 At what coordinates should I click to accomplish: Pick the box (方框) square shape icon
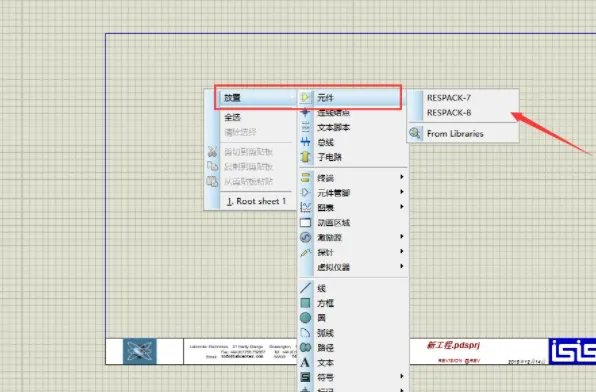tap(305, 303)
